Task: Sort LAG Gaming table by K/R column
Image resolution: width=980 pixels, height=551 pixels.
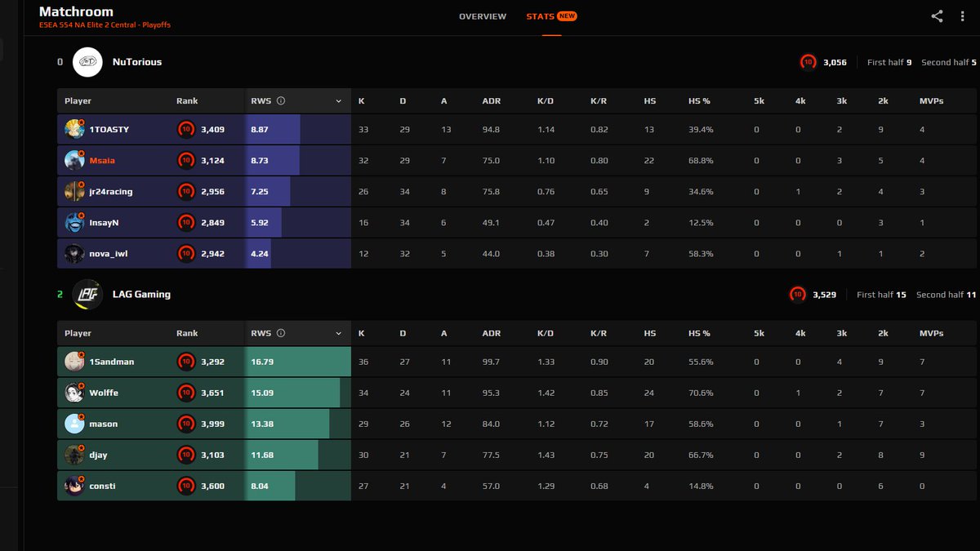Action: click(x=599, y=333)
